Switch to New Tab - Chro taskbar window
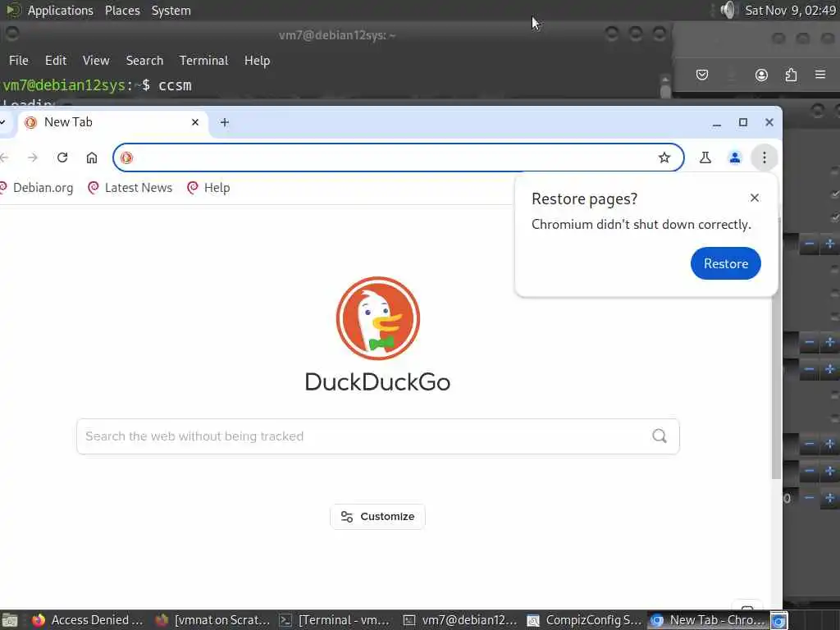The width and height of the screenshot is (840, 630). pyautogui.click(x=708, y=620)
